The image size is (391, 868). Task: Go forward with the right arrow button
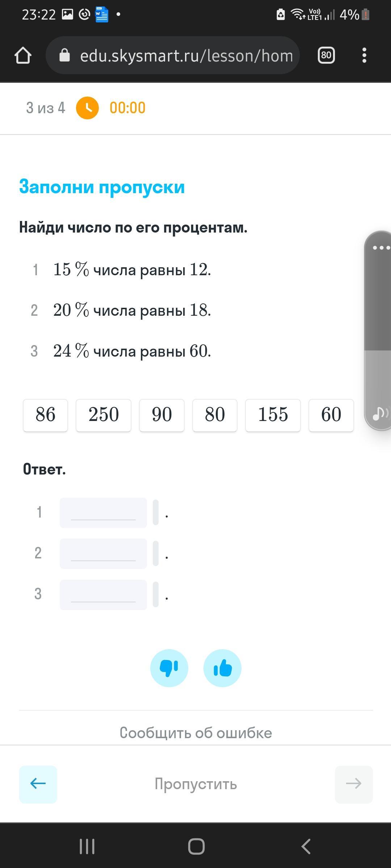click(x=353, y=784)
